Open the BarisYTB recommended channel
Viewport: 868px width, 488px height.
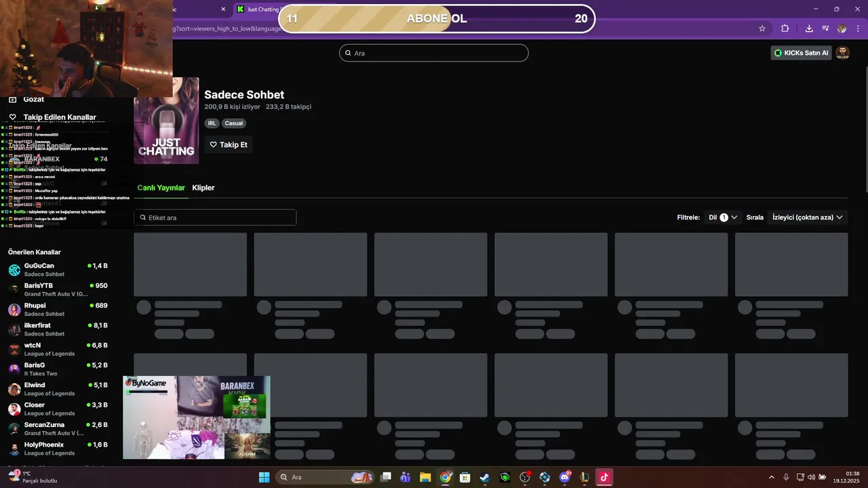pyautogui.click(x=58, y=289)
